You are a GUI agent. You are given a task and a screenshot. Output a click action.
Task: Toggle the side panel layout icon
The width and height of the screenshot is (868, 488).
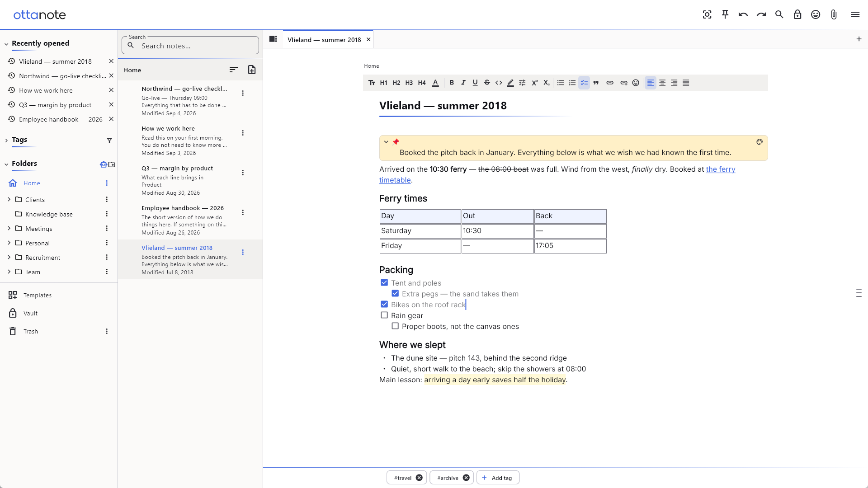coord(273,39)
